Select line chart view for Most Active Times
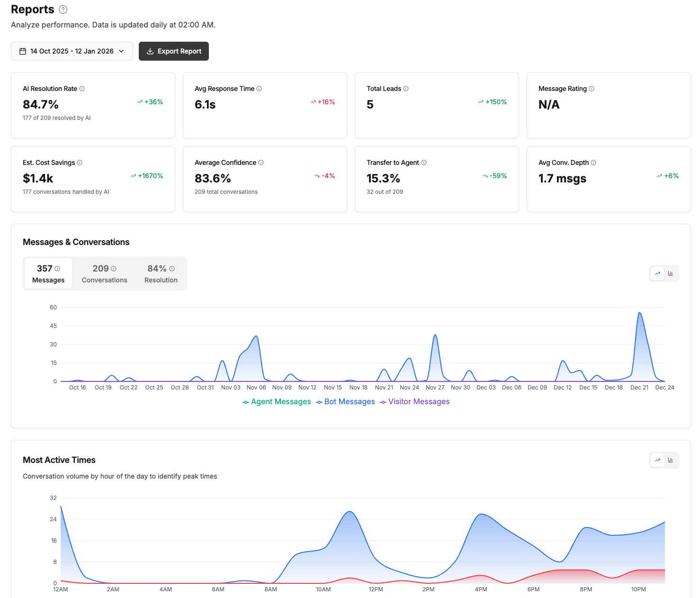The height and width of the screenshot is (598, 700). click(x=657, y=460)
